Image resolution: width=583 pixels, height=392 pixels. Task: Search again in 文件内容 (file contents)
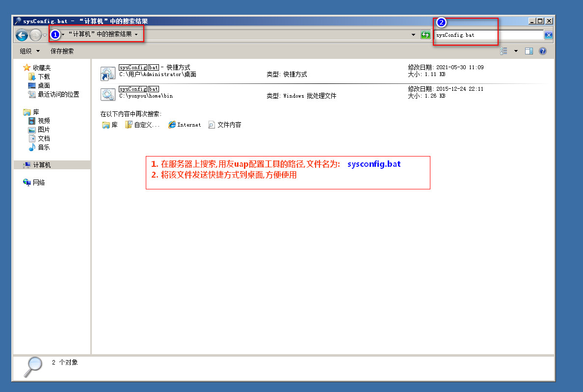[225, 125]
